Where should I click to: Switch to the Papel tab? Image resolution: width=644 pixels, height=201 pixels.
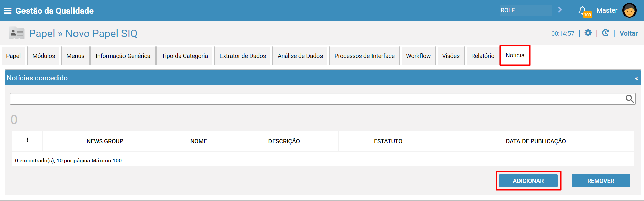[x=13, y=56]
